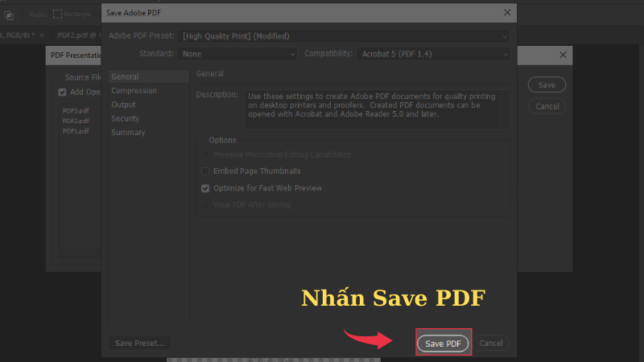The width and height of the screenshot is (644, 362).
Task: Switch to the PDF2.pdf document tab
Action: [x=78, y=35]
